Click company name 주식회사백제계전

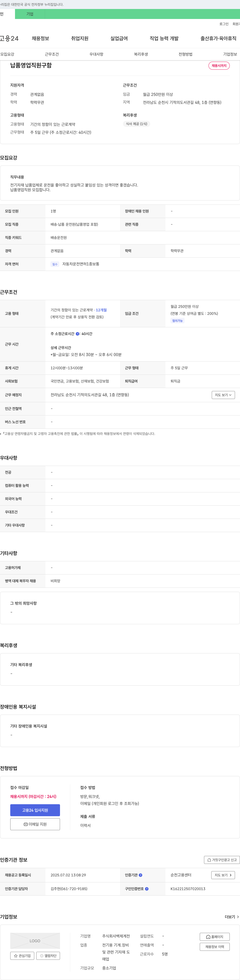(116, 936)
